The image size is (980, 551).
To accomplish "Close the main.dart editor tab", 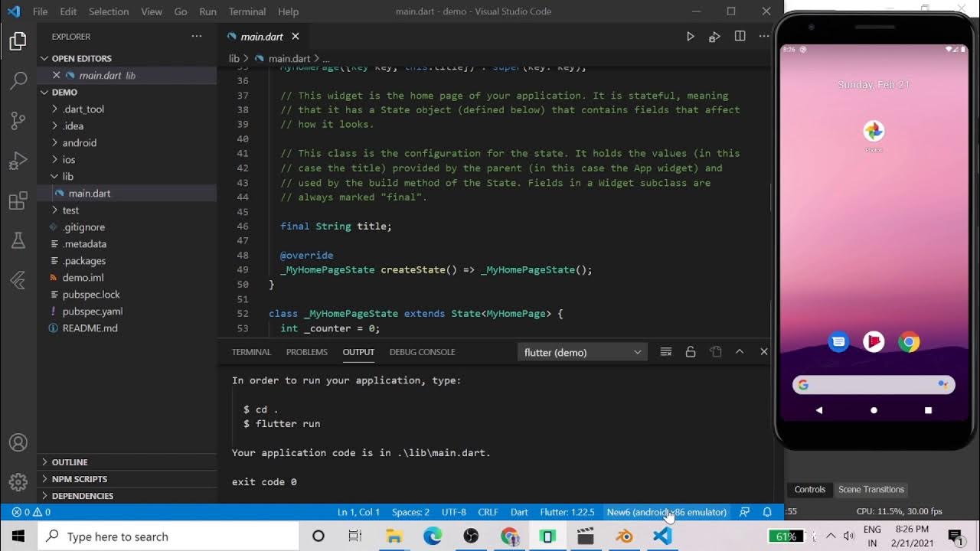I will 296,37.
